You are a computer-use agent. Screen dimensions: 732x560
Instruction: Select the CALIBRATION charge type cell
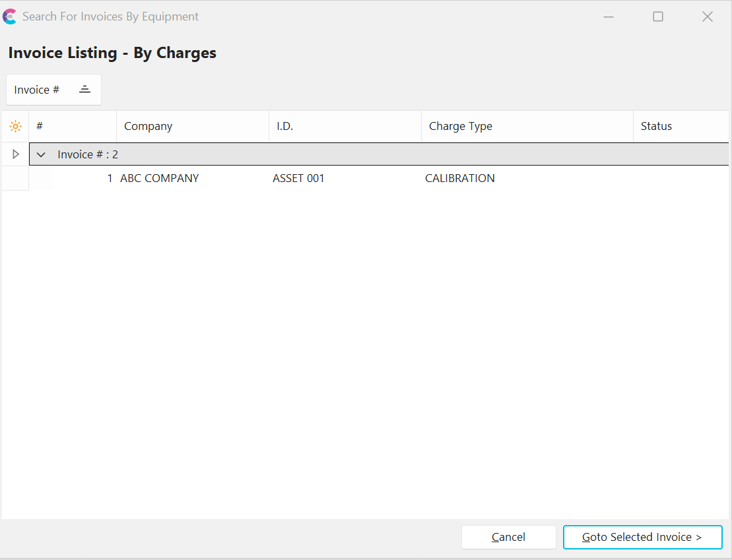[459, 178]
